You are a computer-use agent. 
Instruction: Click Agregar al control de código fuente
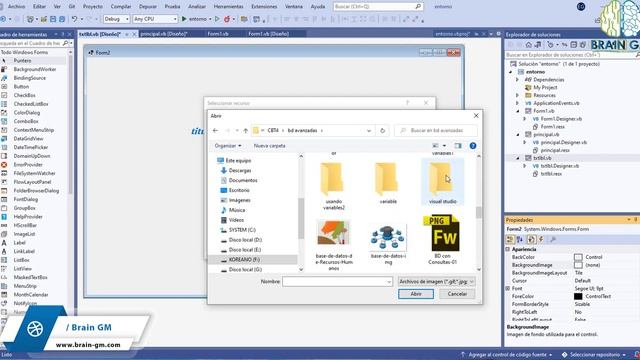pos(507,355)
